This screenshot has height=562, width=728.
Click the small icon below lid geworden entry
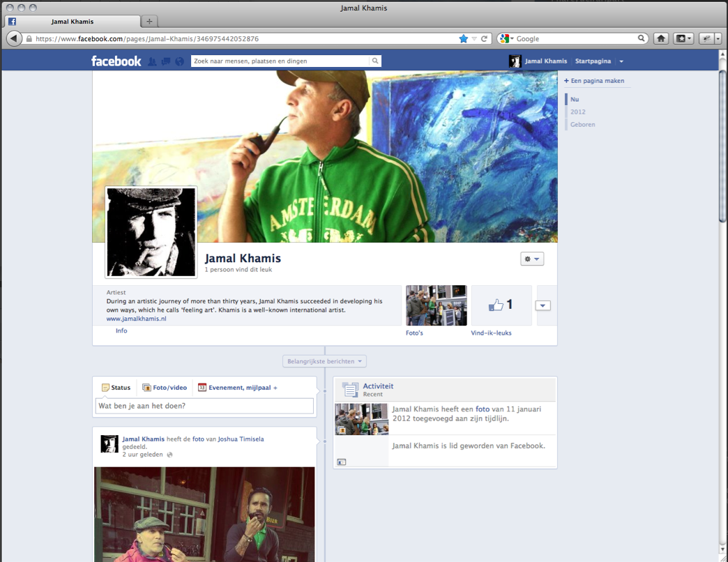pyautogui.click(x=341, y=462)
